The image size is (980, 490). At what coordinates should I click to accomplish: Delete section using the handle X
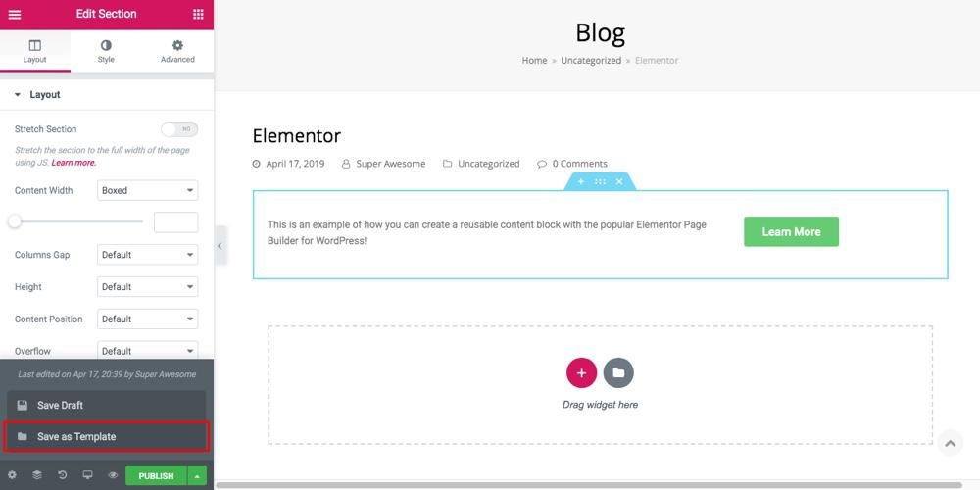pos(619,181)
